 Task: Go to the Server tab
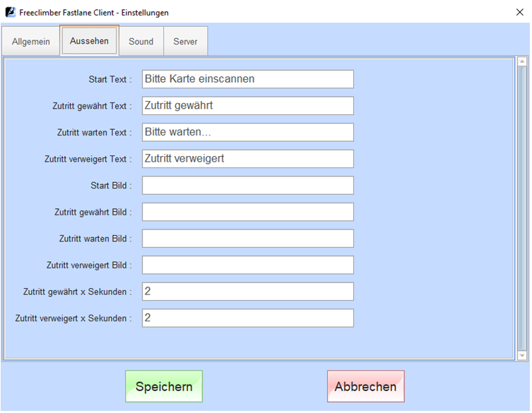[x=186, y=42]
